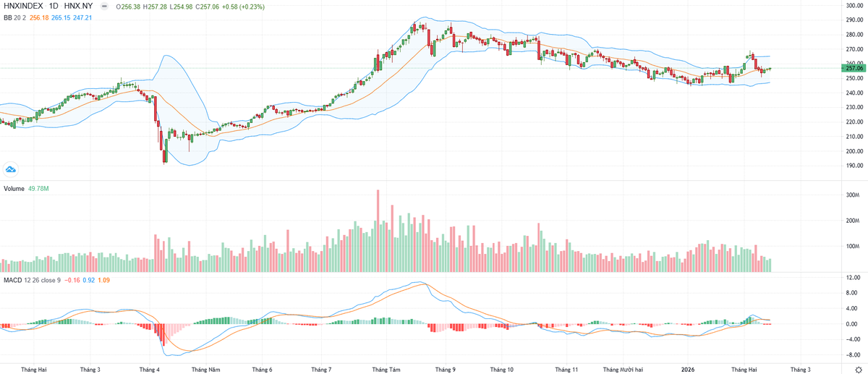The image size is (868, 374).
Task: Click the red MACD histogram value −0.16
Action: [72, 280]
